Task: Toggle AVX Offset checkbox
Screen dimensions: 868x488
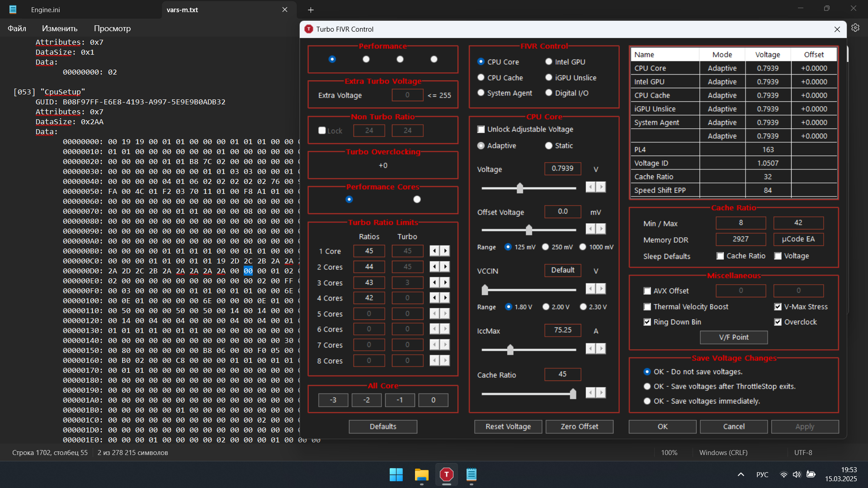Action: tap(647, 291)
